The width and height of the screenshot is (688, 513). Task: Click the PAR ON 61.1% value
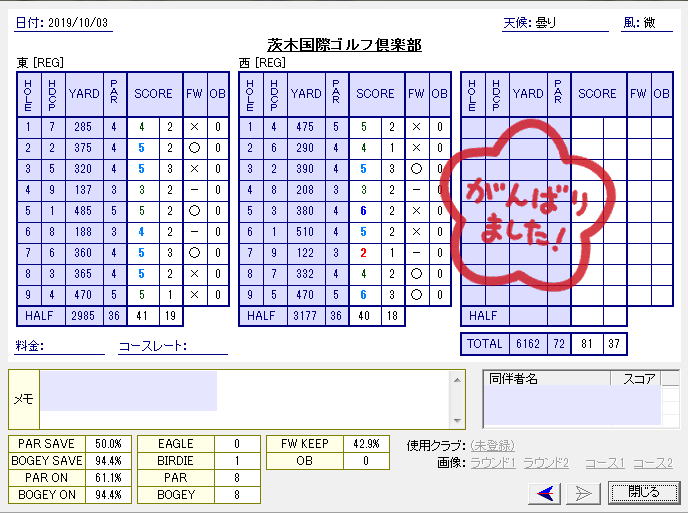point(108,478)
